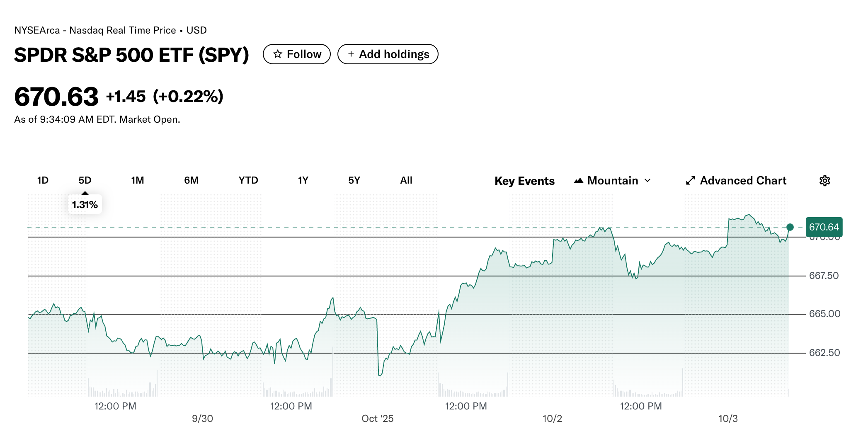Image resolution: width=868 pixels, height=436 pixels.
Task: Click the plus icon for Add holdings
Action: tap(351, 54)
